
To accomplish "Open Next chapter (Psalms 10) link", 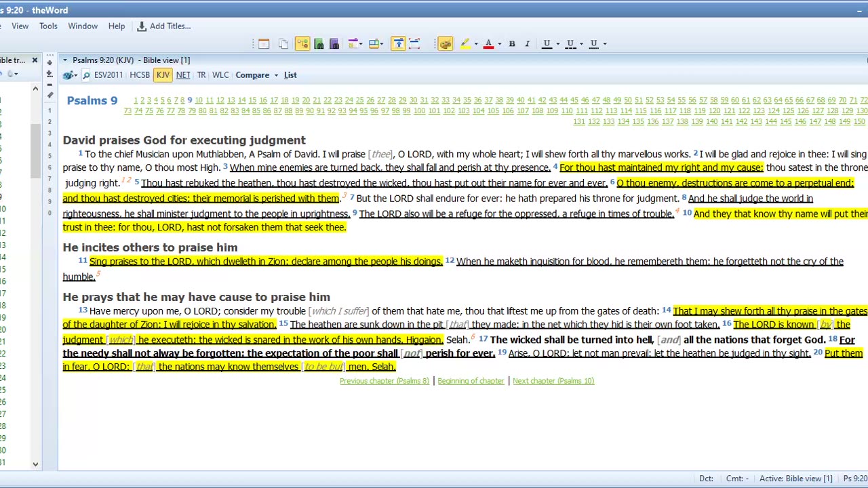I will pyautogui.click(x=553, y=381).
